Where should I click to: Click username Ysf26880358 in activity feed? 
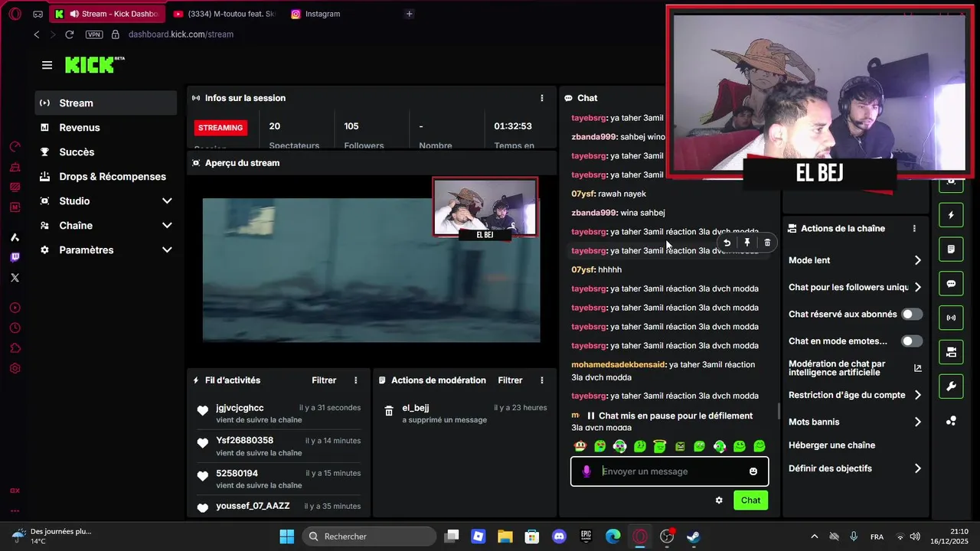pos(244,441)
